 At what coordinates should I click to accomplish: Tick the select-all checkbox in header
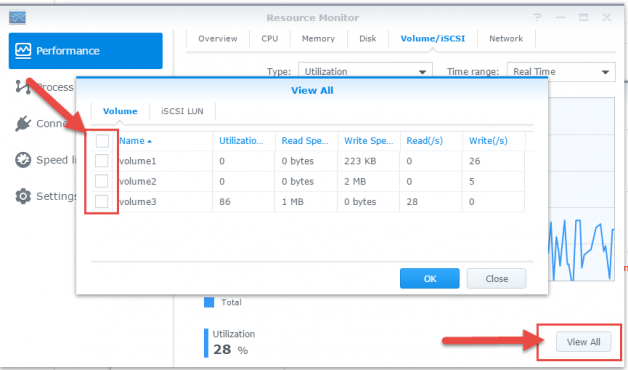tap(102, 141)
